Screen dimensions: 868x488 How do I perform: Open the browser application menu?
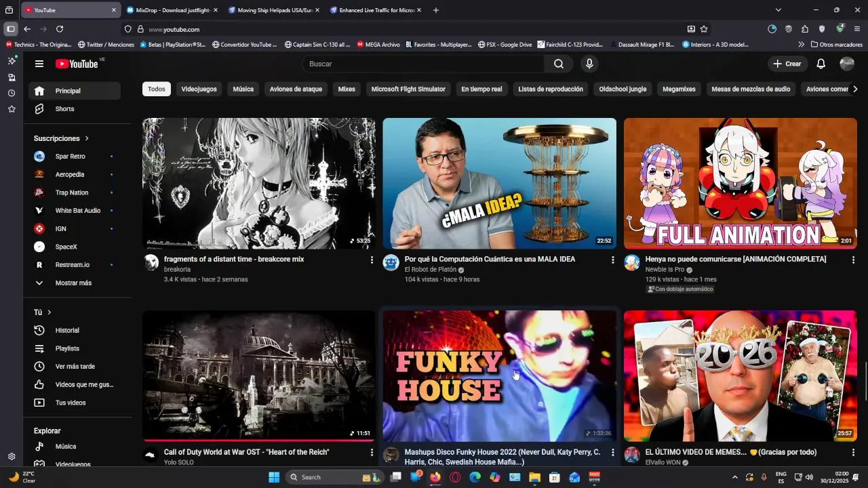857,29
